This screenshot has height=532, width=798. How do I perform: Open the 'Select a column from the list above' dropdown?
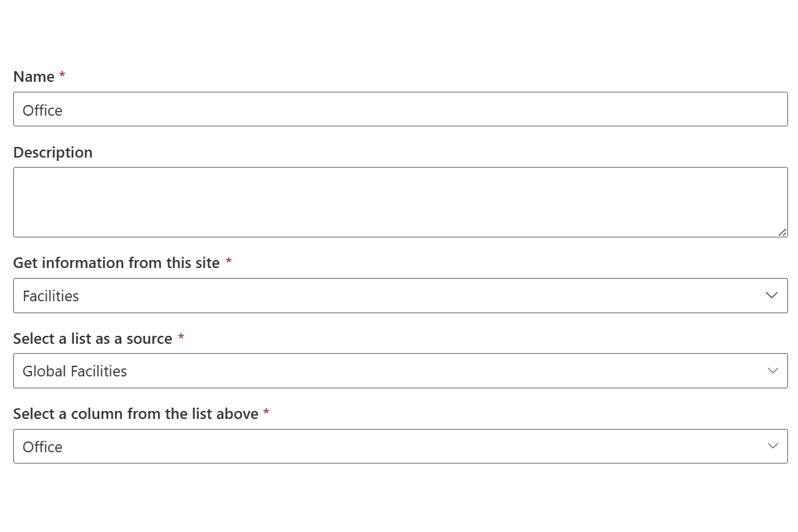[399, 446]
